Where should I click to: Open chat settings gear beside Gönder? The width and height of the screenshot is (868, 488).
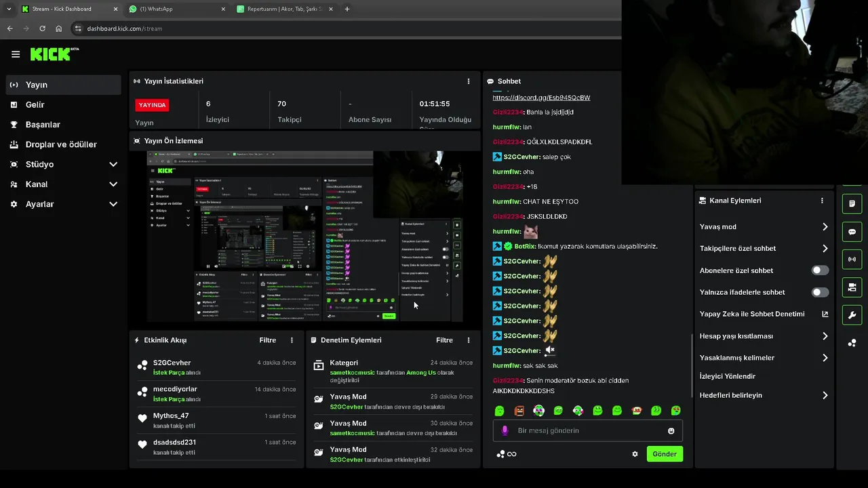point(635,454)
